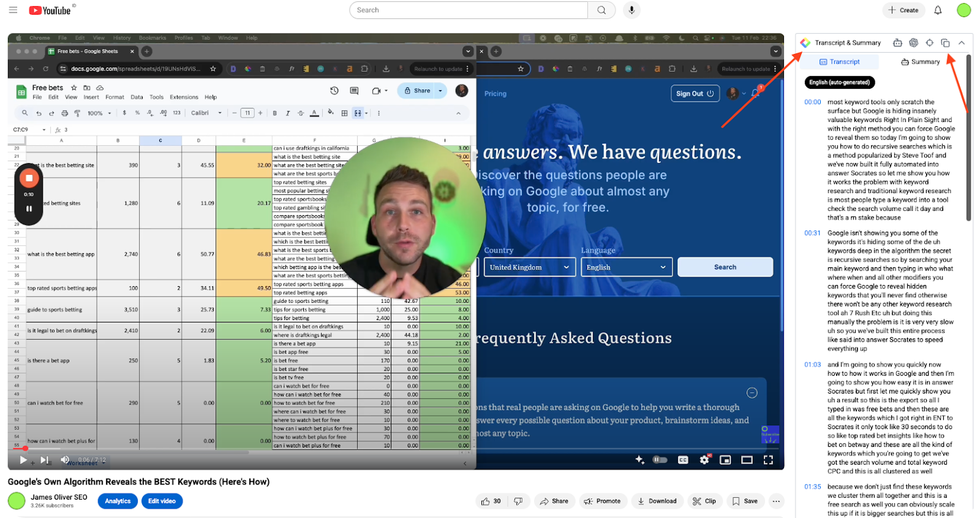Open YouTube notifications bell

(x=938, y=10)
